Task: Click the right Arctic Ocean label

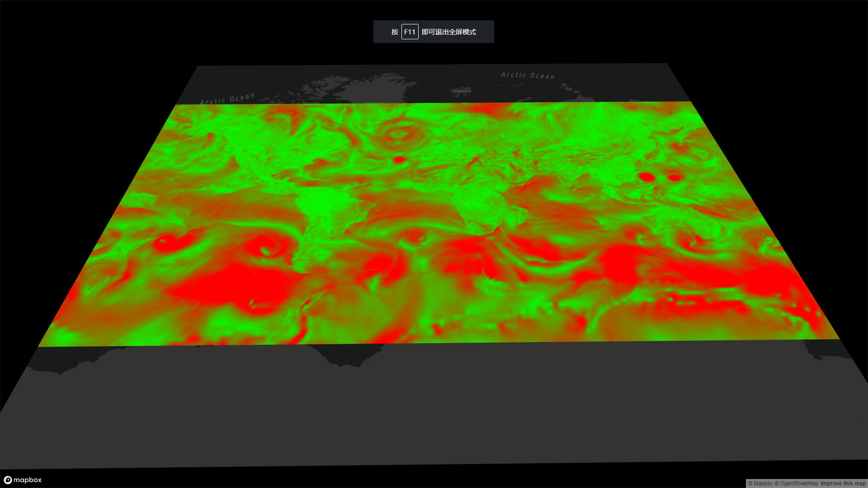Action: (x=528, y=75)
